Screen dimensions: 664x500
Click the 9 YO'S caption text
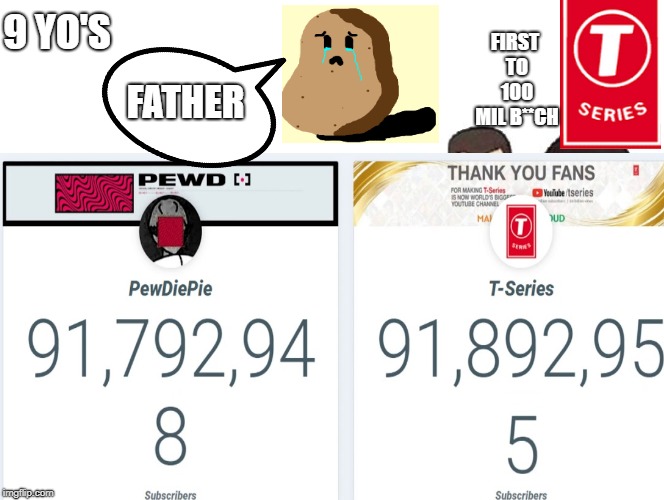[57, 32]
